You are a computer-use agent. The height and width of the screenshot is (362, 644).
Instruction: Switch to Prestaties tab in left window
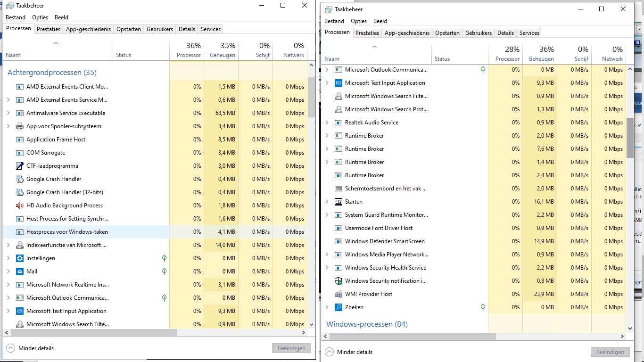tap(49, 29)
